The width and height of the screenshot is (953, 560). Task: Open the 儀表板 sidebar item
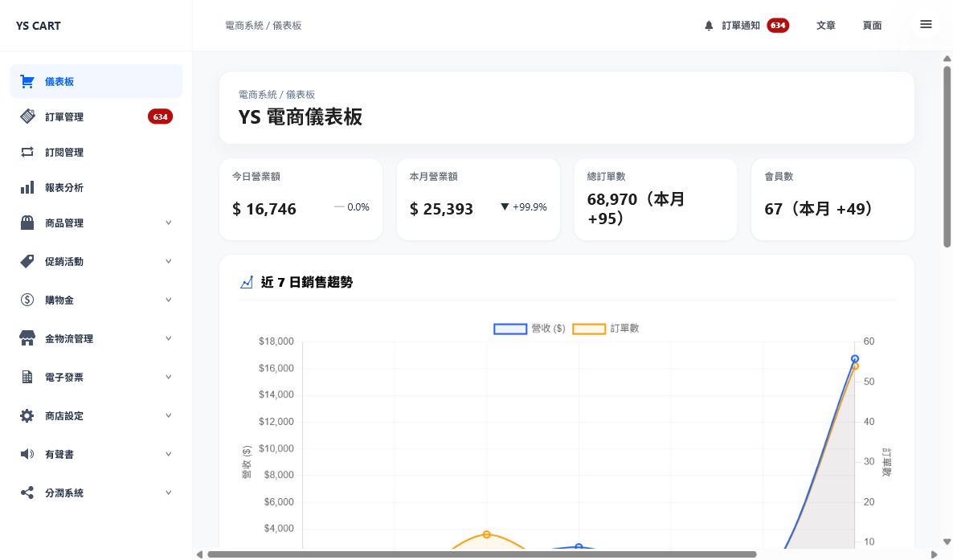click(x=96, y=81)
